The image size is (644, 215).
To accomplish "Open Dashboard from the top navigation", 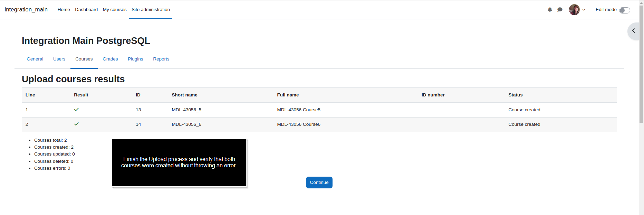I will coord(86,10).
